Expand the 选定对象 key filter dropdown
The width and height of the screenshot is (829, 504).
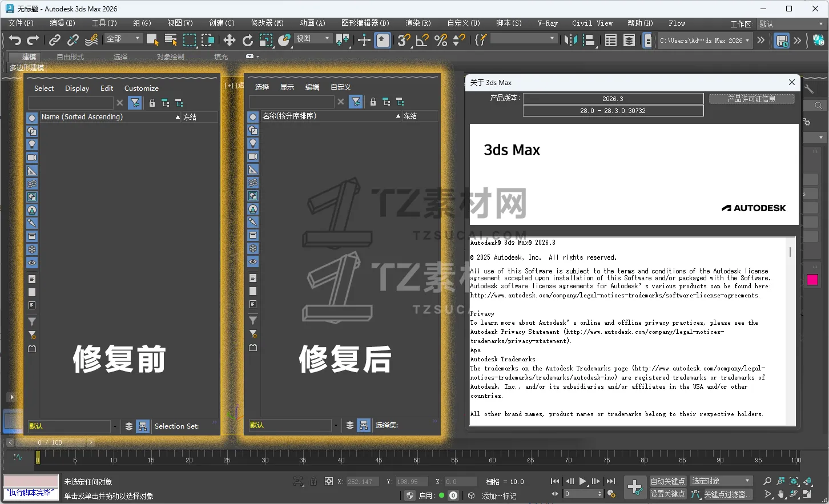[x=721, y=481]
